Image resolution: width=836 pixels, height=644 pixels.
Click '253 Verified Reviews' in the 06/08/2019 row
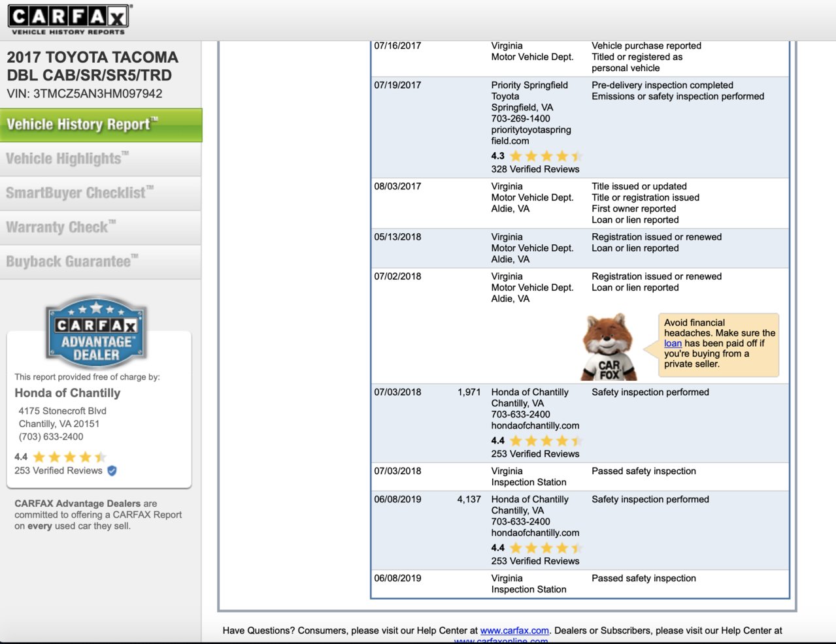coord(535,561)
